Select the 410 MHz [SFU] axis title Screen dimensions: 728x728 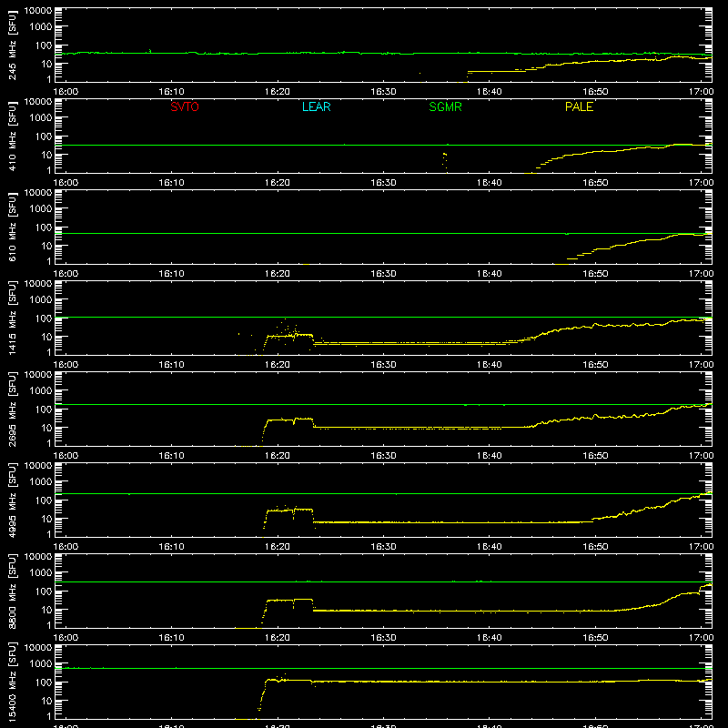coord(12,136)
